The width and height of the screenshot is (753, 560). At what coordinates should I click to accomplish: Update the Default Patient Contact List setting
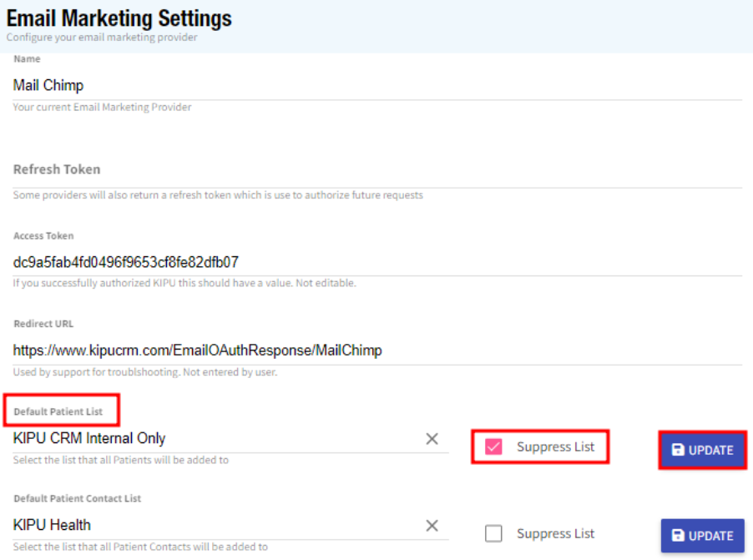click(x=702, y=536)
